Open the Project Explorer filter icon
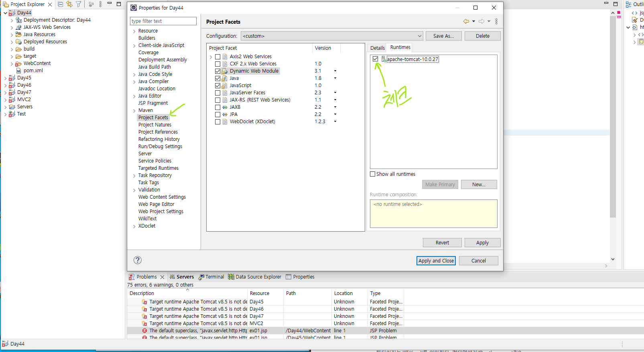Screen dimensions: 644x352 click(79, 4)
